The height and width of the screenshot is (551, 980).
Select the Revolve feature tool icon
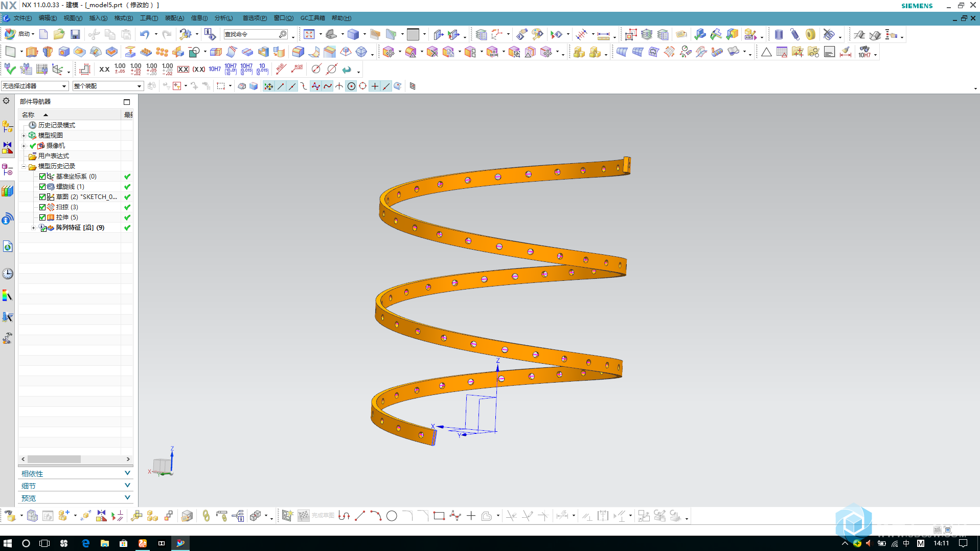click(48, 52)
